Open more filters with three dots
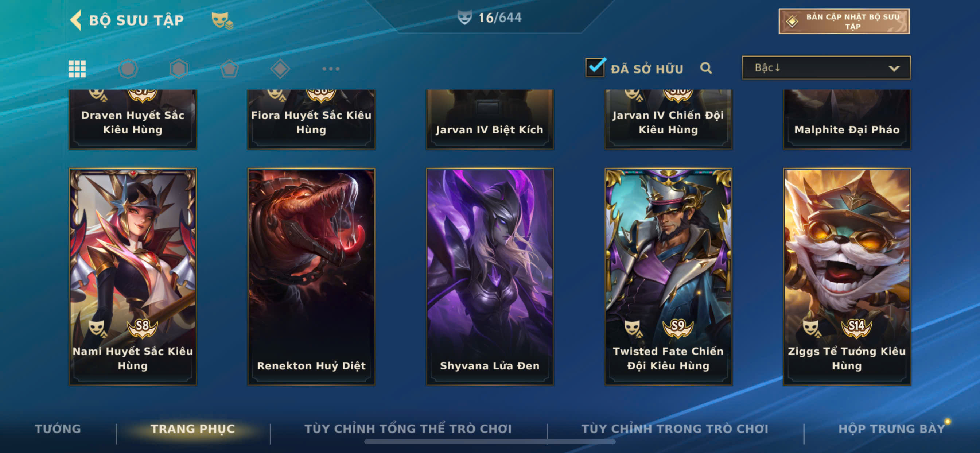This screenshot has height=453, width=980. (x=331, y=69)
